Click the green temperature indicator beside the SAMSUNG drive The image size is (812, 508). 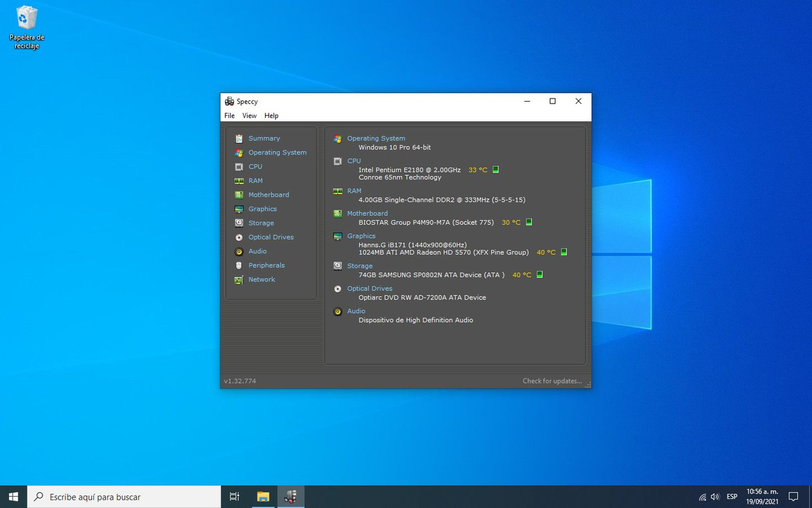coord(539,275)
